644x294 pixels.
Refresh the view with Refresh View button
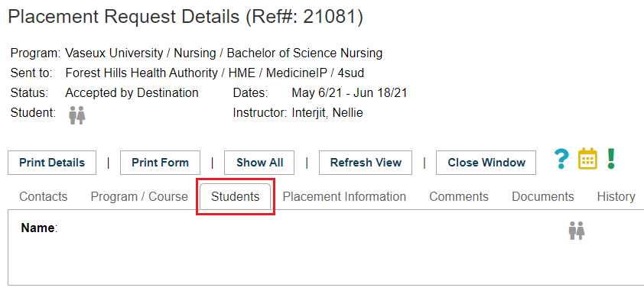pyautogui.click(x=366, y=163)
